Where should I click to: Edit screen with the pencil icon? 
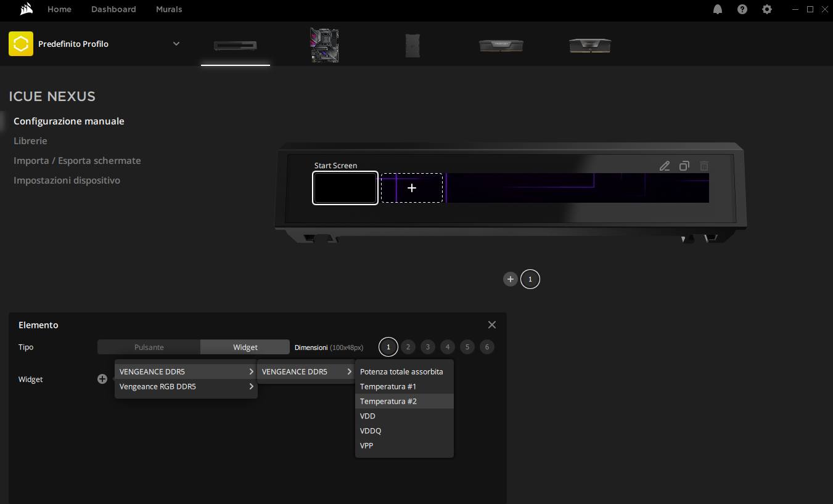664,166
